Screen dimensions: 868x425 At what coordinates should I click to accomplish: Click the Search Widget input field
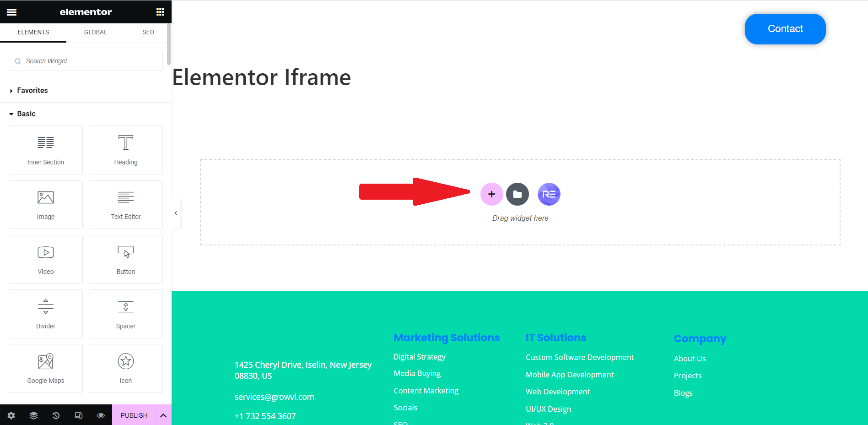point(86,61)
